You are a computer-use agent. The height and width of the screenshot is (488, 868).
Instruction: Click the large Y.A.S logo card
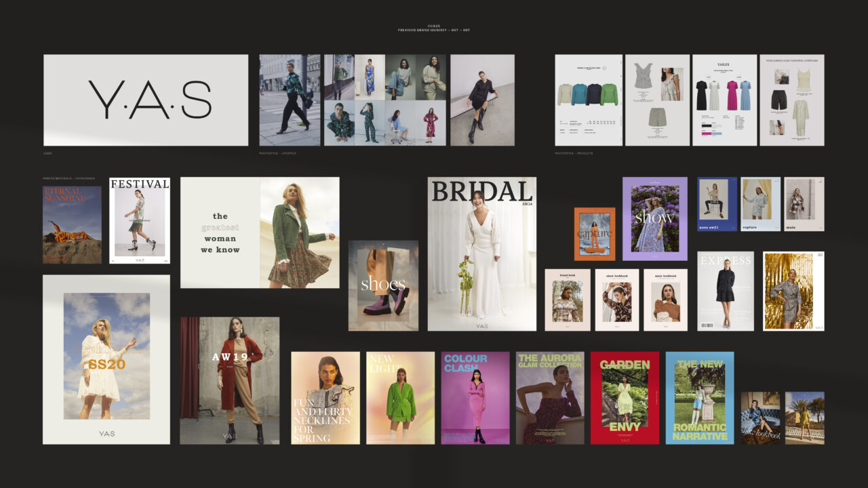point(146,100)
